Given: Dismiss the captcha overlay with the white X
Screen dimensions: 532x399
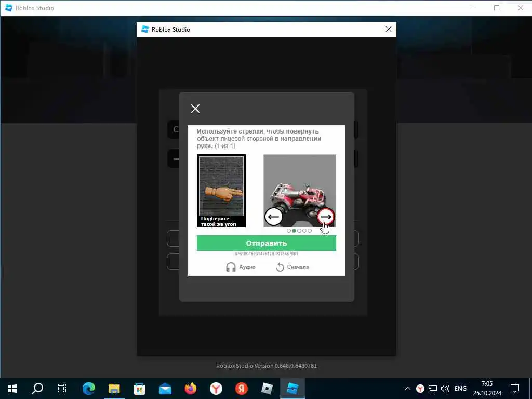Looking at the screenshot, I should tap(195, 109).
